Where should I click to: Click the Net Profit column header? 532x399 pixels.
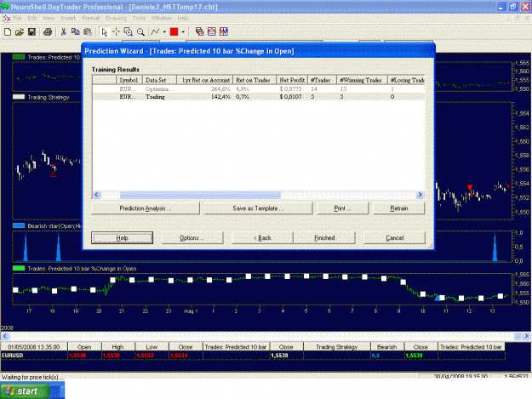[292, 80]
